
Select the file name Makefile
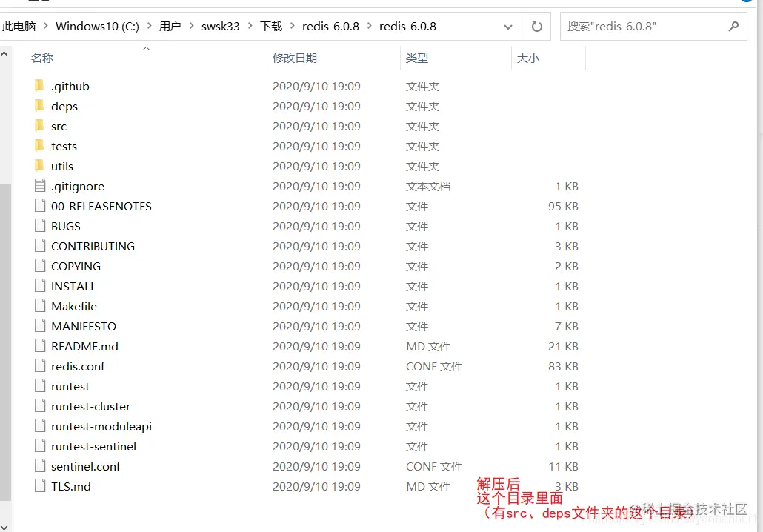pos(74,306)
